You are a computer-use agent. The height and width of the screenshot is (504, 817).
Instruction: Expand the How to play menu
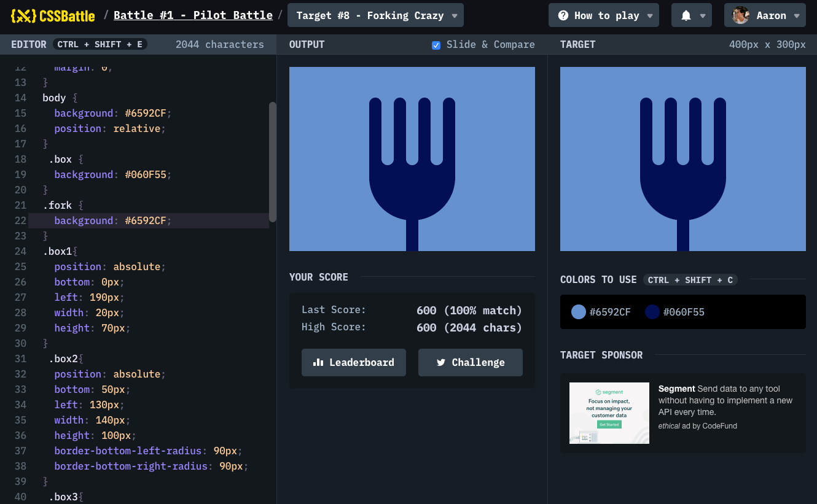click(x=603, y=15)
